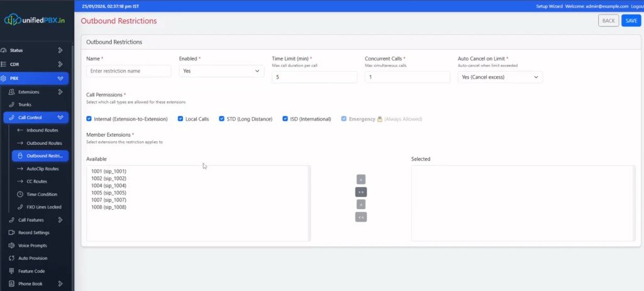The height and width of the screenshot is (291, 644).
Task: Click the Auto Provision sync icon
Action: [11, 258]
